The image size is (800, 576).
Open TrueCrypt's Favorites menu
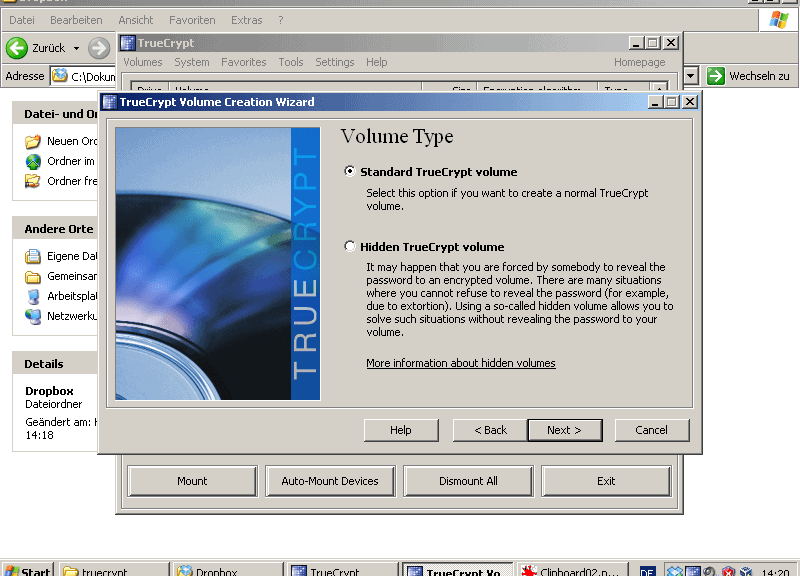click(243, 62)
